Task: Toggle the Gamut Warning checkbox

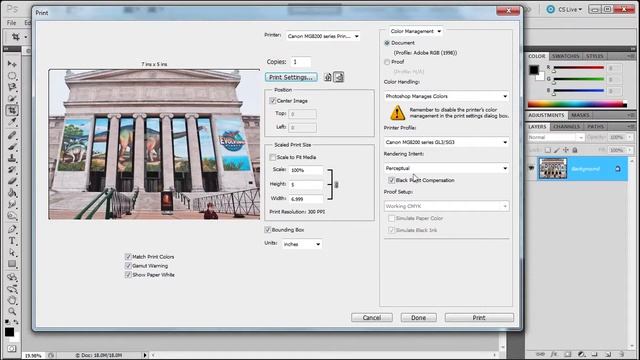Action: 128,266
